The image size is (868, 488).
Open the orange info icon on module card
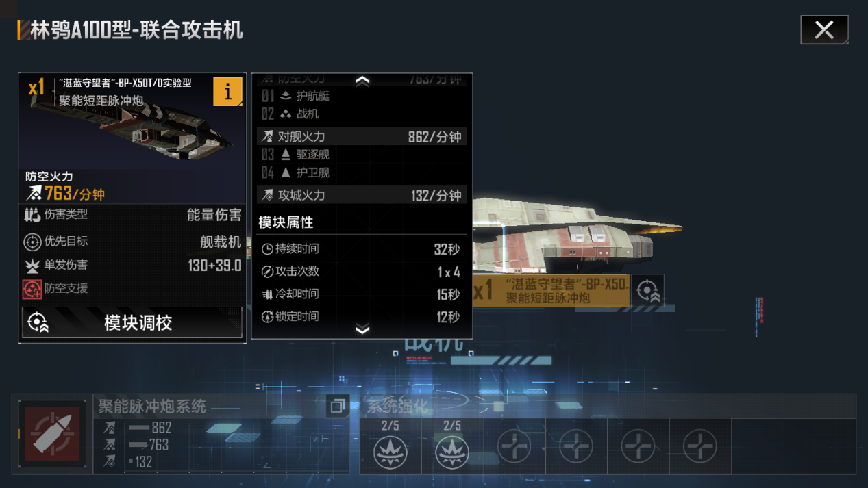227,91
